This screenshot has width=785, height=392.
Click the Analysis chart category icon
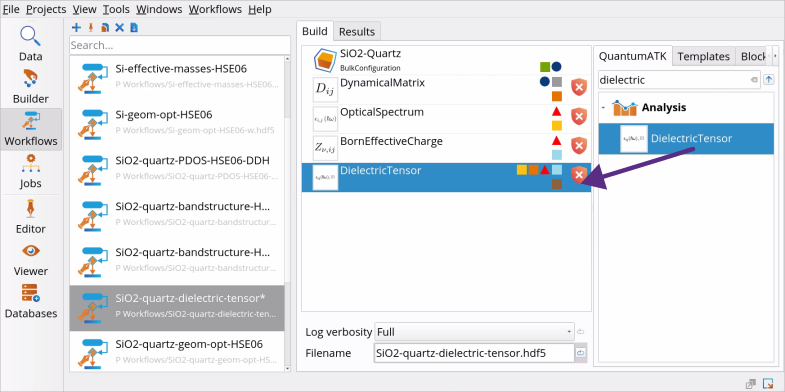point(624,108)
